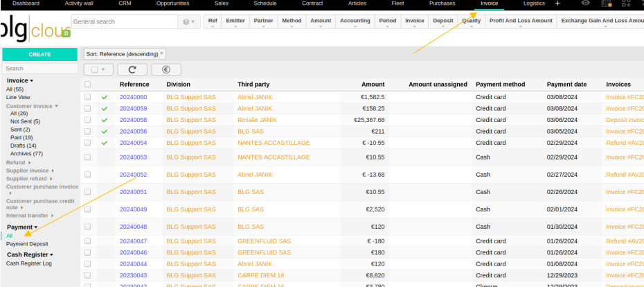Open the Logistics menu
644x287 pixels.
[534, 3]
